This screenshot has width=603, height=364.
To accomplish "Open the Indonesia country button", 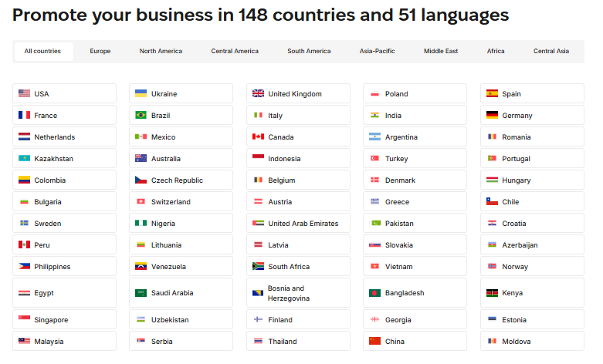I will click(x=298, y=158).
